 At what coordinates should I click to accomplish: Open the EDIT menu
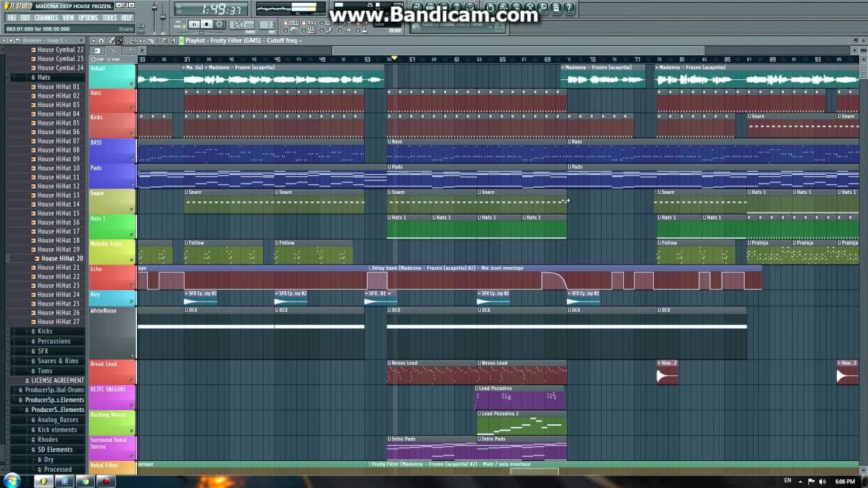click(x=25, y=18)
